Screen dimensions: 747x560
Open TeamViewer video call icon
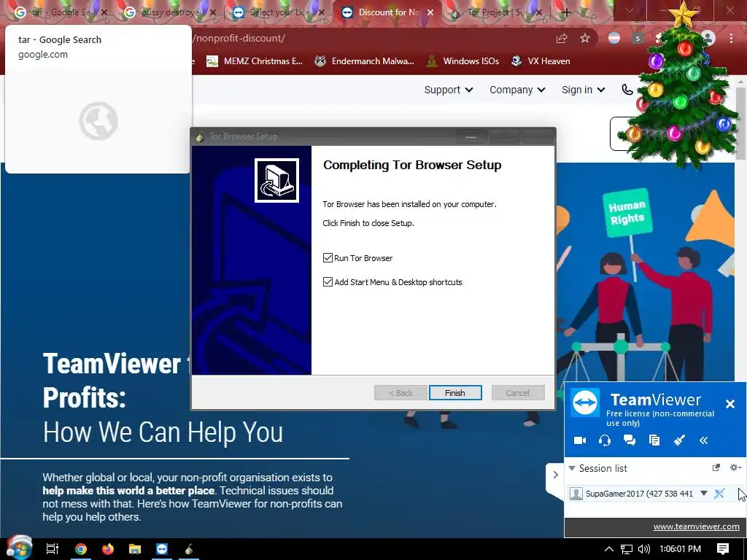coord(580,440)
